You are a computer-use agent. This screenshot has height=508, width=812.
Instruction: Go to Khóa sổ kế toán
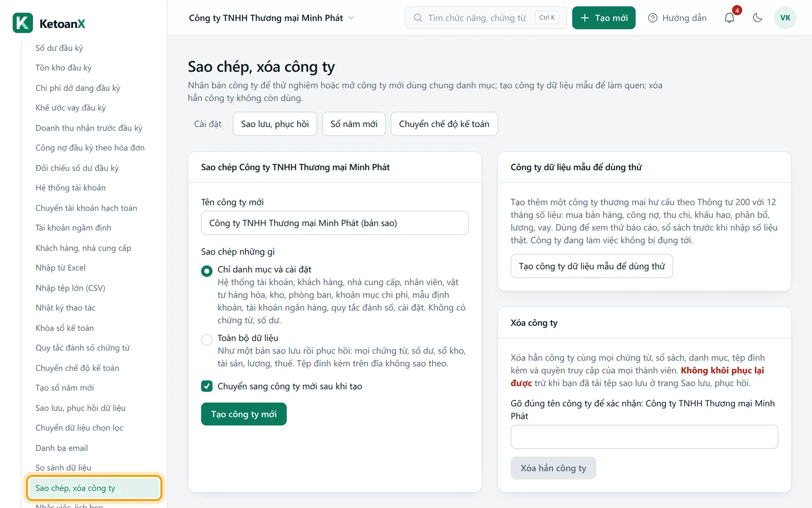tap(64, 328)
